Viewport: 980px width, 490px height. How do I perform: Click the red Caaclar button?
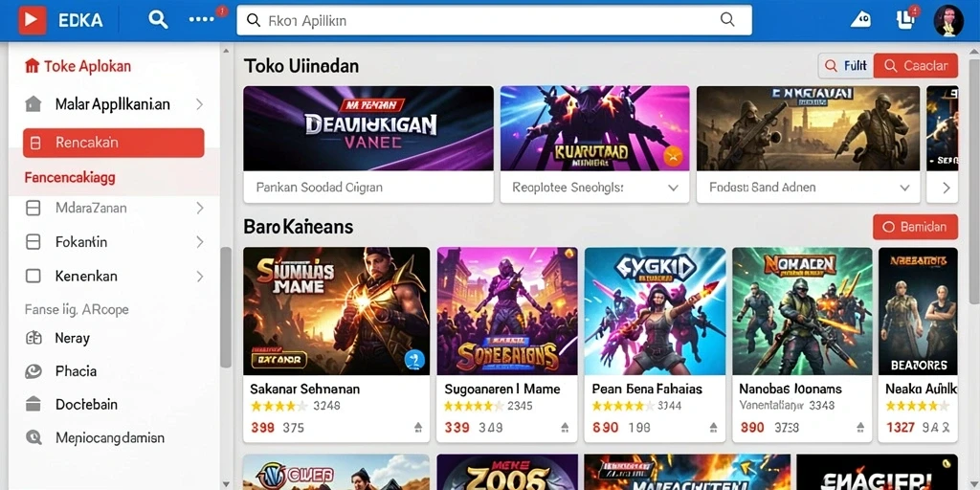[x=916, y=66]
